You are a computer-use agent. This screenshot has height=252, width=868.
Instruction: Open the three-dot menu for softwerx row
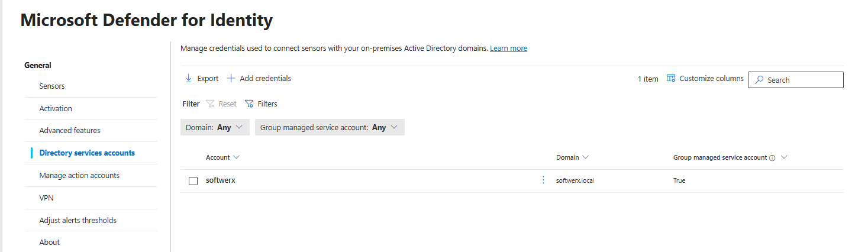pos(543,180)
